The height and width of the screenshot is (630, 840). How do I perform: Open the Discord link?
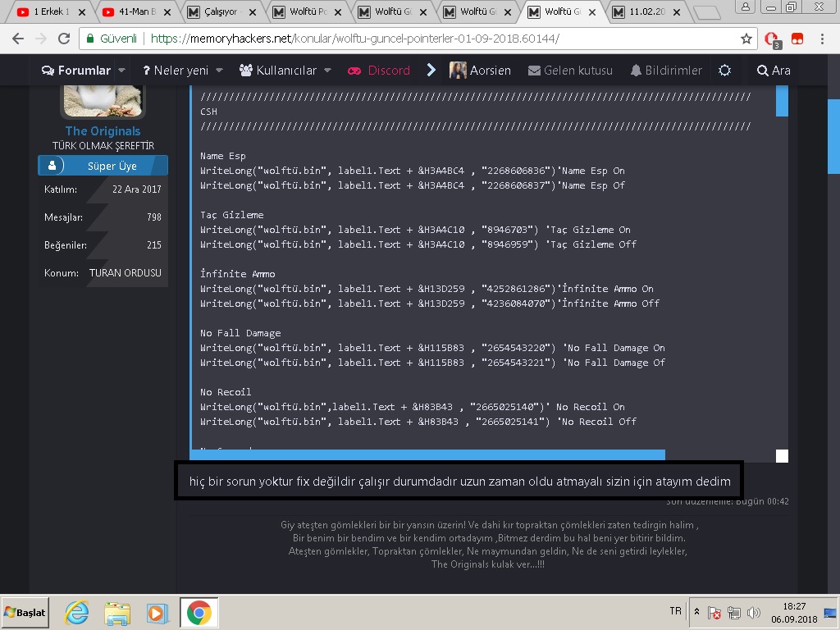pyautogui.click(x=379, y=71)
